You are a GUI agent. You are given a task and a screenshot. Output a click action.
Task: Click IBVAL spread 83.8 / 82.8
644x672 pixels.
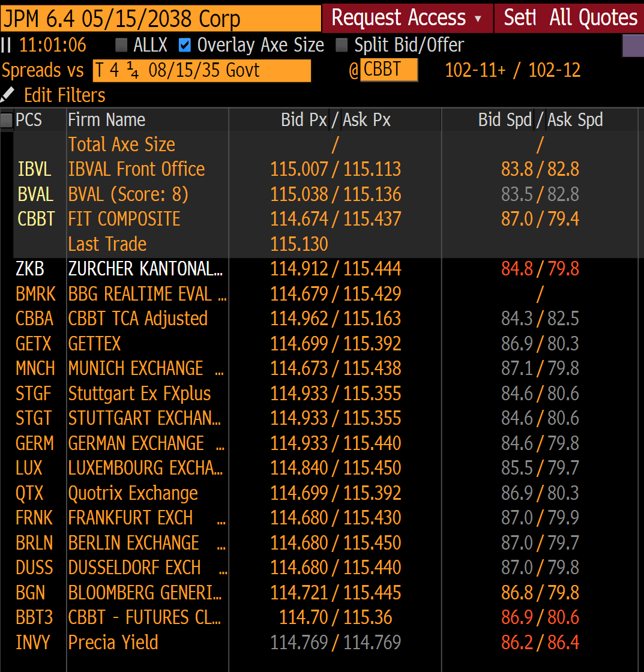point(540,169)
